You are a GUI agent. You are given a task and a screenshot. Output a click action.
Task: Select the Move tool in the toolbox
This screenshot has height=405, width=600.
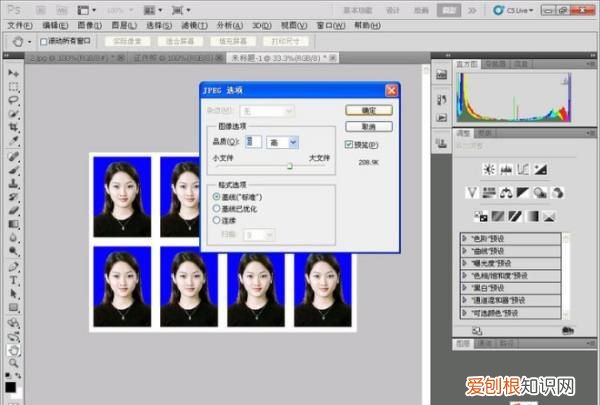14,73
